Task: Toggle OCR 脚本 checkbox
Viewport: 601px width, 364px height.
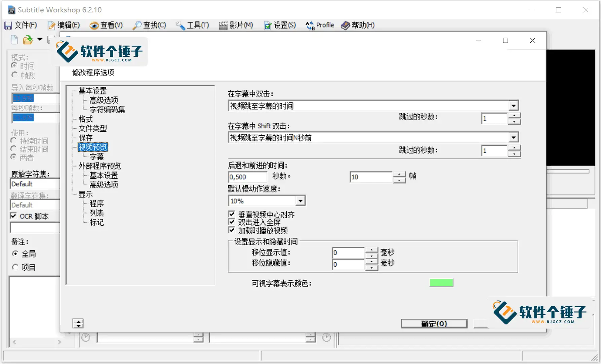Action: (13, 216)
